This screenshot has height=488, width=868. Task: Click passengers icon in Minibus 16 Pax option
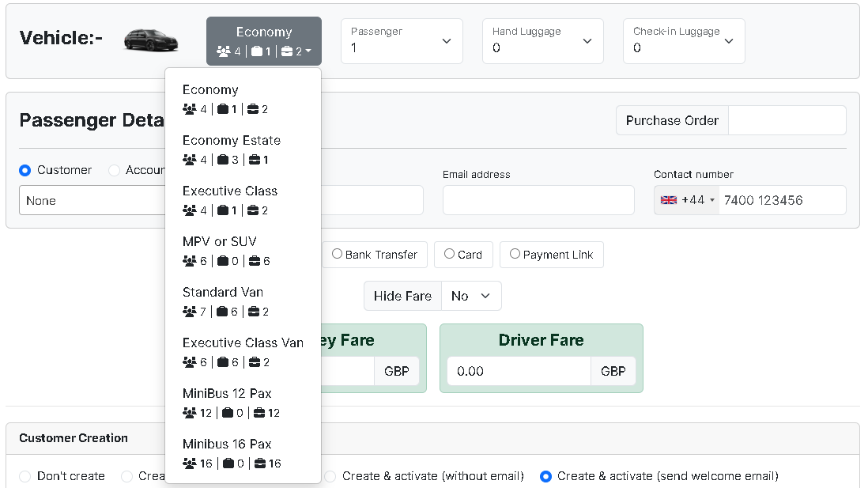click(x=190, y=463)
